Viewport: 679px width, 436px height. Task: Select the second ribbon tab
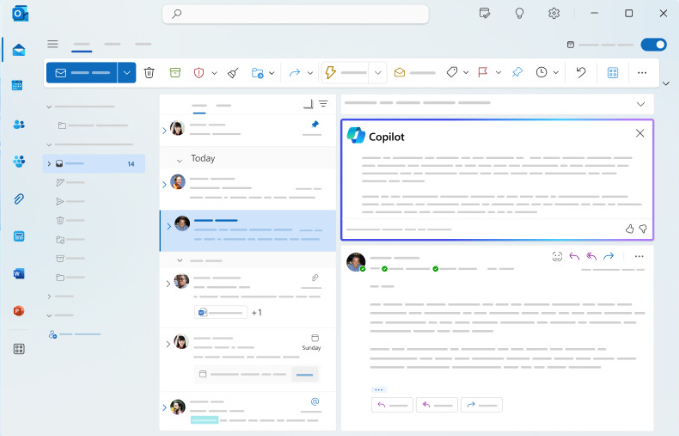pos(113,44)
